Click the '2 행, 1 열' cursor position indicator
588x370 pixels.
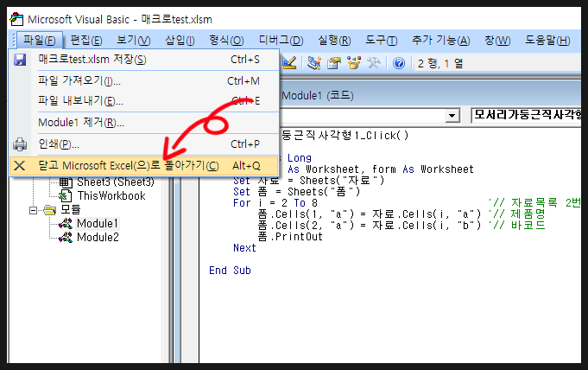(440, 63)
